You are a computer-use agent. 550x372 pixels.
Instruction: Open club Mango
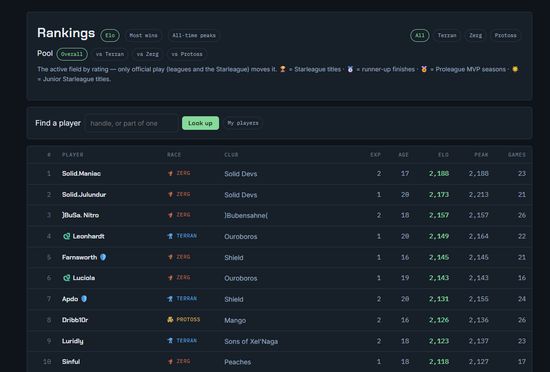pyautogui.click(x=235, y=320)
